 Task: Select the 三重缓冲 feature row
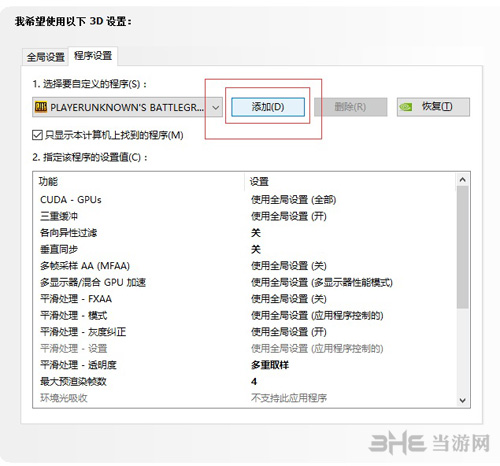click(x=245, y=216)
